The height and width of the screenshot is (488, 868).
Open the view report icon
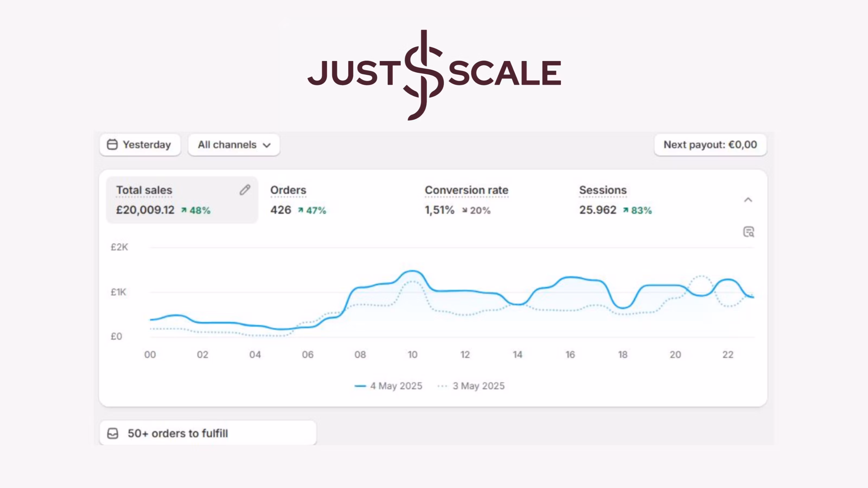click(x=748, y=232)
